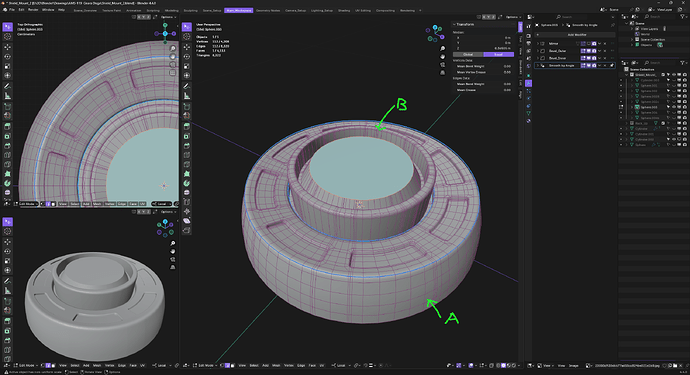Select the Rotate tool in main viewport toolbar
The height and width of the screenshot is (375, 690).
tap(187, 56)
